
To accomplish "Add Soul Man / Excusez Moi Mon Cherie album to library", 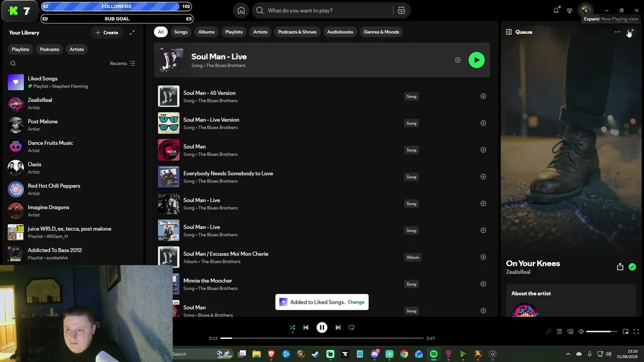I will click(483, 257).
